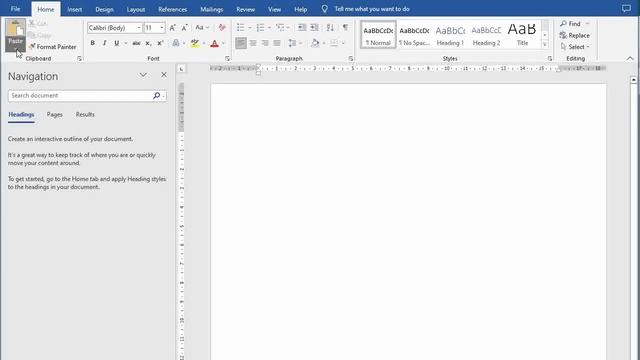Switch to Results tab in Navigation
This screenshot has width=640, height=360.
coord(85,115)
